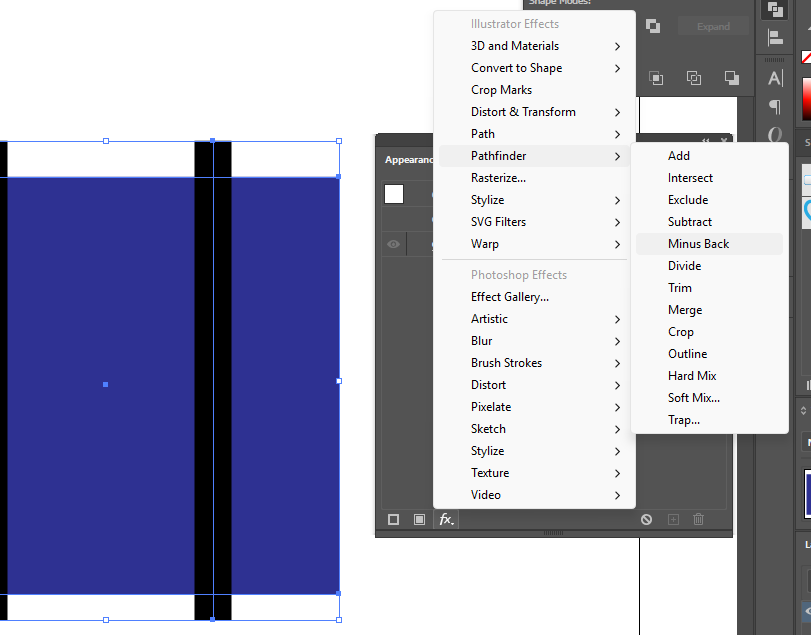Click Duplicate Selected Item icon
The width and height of the screenshot is (811, 635).
(673, 519)
